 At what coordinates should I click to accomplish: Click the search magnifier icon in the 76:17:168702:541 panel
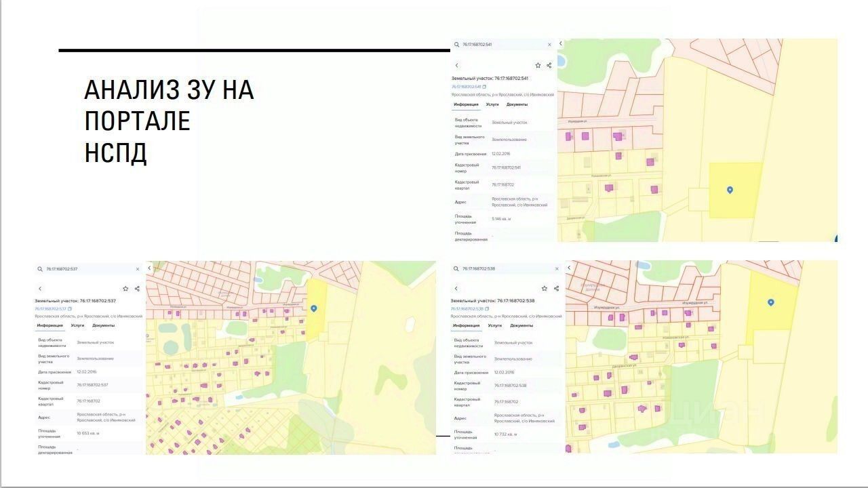click(x=456, y=45)
